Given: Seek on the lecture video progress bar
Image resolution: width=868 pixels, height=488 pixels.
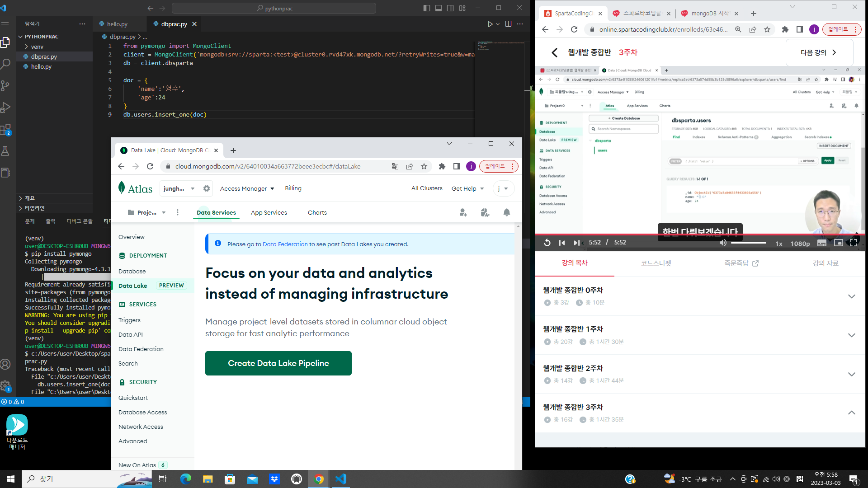Looking at the screenshot, I should 701,235.
